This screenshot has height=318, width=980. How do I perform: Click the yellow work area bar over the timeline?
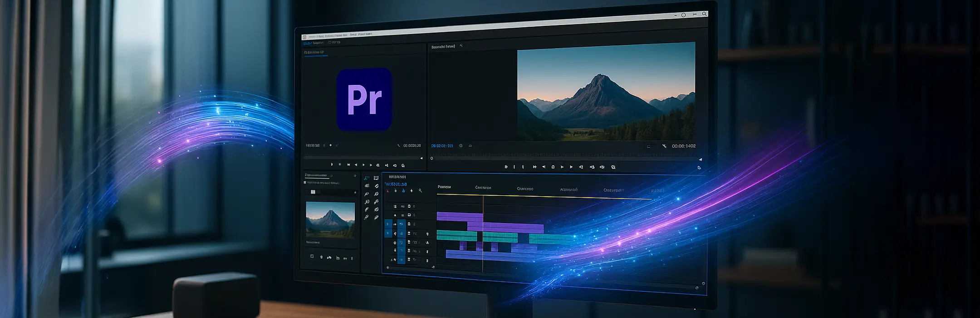[544, 197]
